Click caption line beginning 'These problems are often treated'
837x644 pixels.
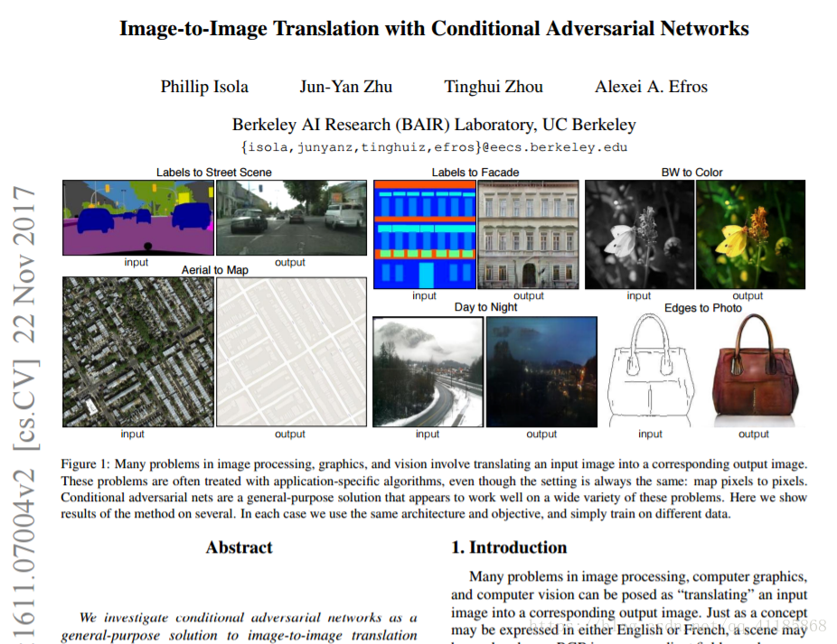tap(434, 481)
